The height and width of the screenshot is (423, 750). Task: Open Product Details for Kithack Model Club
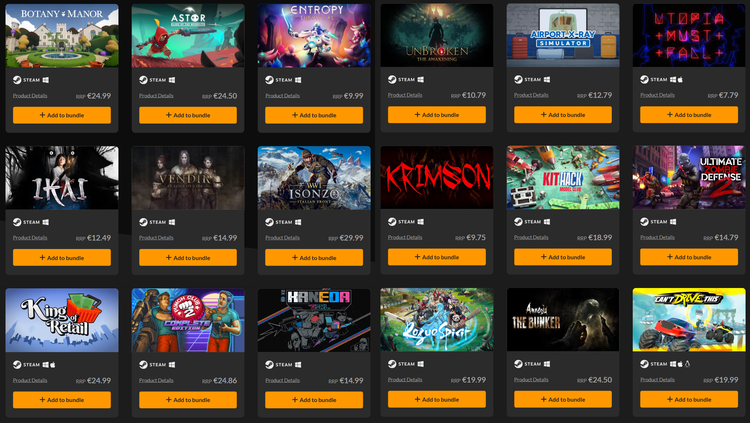[x=531, y=237]
